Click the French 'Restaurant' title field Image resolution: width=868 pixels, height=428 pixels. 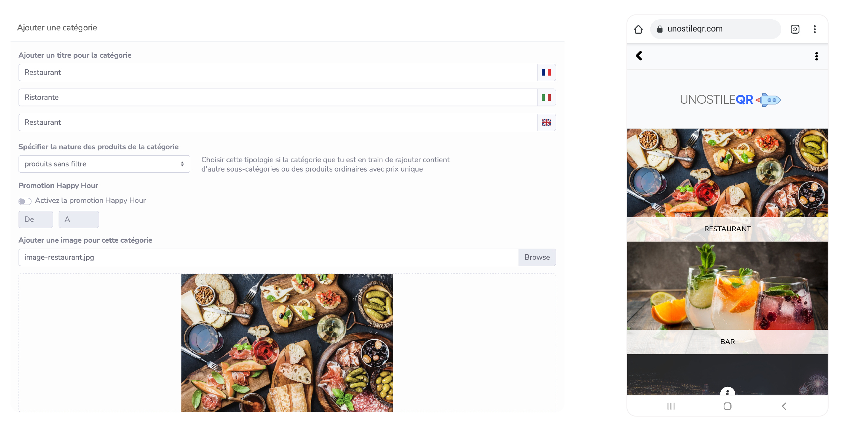tap(278, 72)
